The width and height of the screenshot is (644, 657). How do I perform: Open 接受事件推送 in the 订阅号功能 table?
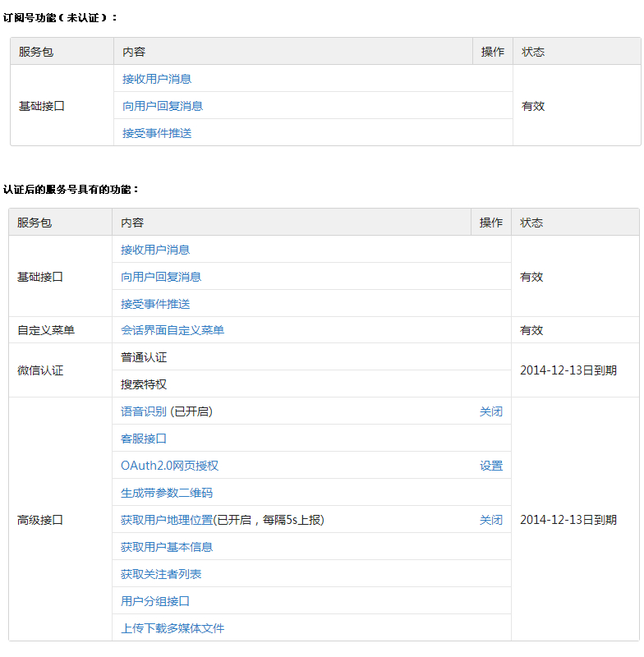157,133
